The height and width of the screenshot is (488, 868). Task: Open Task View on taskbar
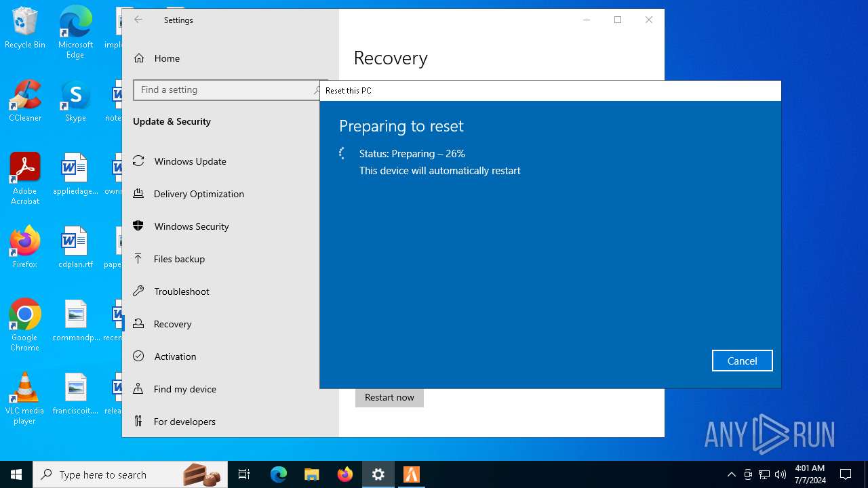click(244, 474)
